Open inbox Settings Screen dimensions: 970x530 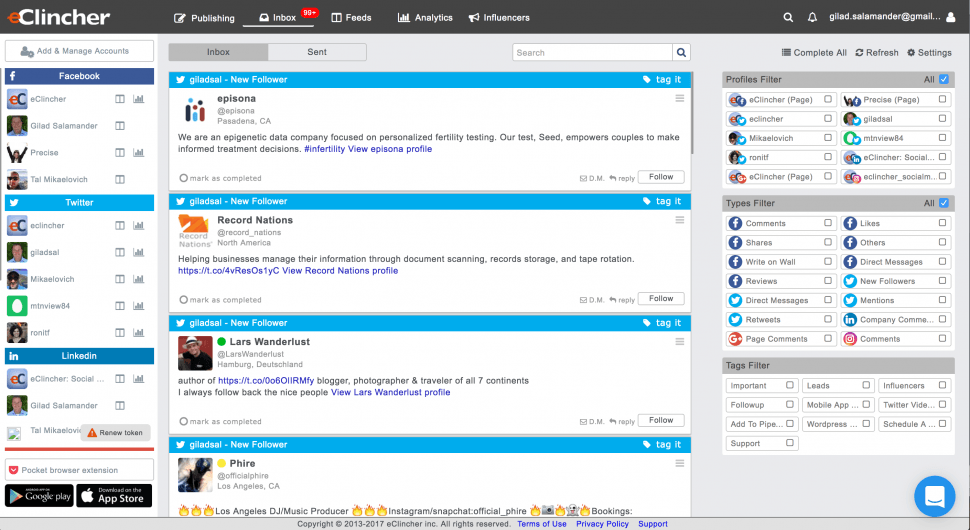point(929,53)
